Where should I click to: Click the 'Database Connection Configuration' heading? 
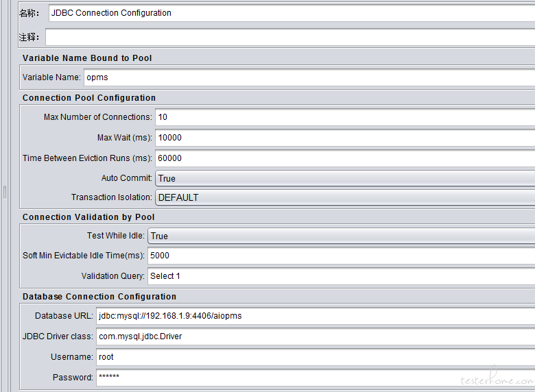click(x=99, y=297)
